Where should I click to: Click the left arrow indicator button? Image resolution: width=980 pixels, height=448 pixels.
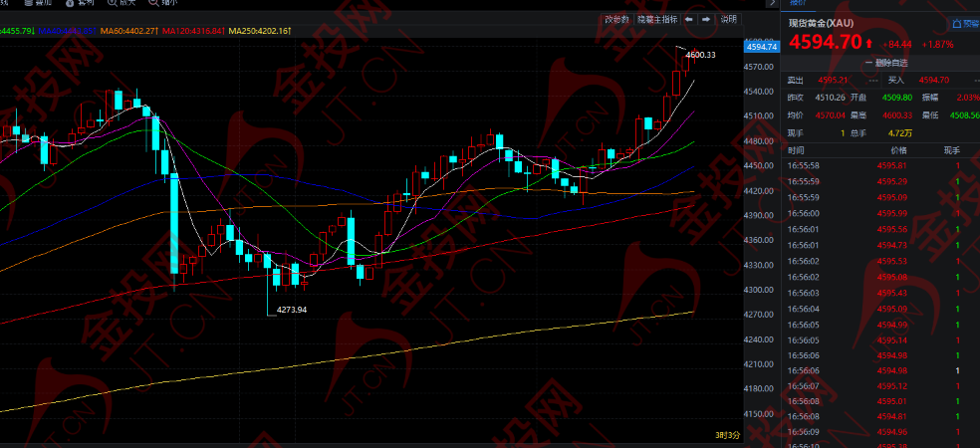[689, 19]
